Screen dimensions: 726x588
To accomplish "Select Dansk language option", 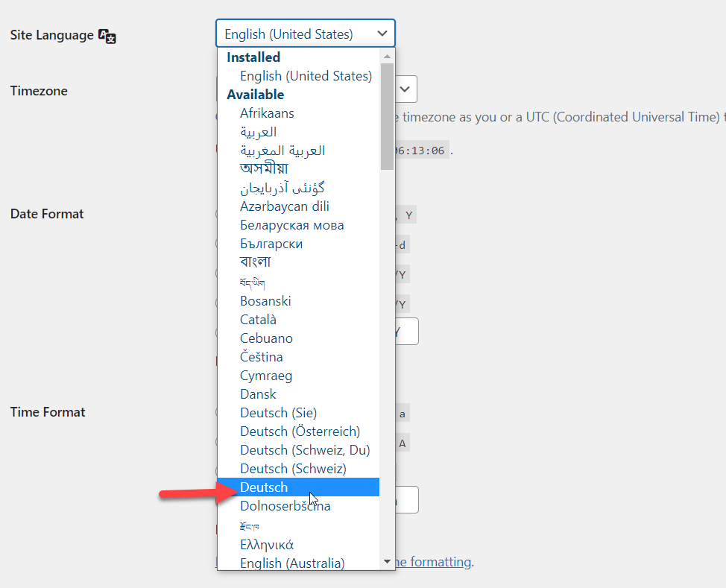I will click(258, 394).
